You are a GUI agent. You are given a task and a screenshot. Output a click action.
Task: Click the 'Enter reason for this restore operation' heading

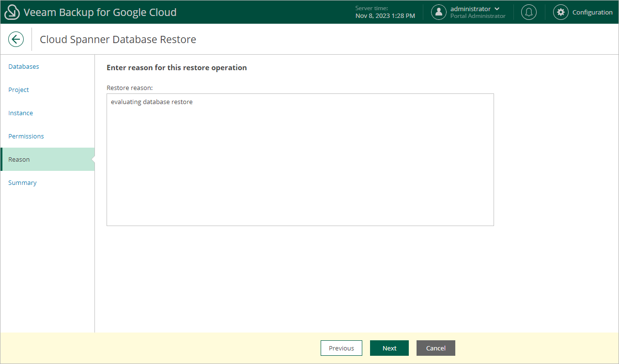pos(177,67)
